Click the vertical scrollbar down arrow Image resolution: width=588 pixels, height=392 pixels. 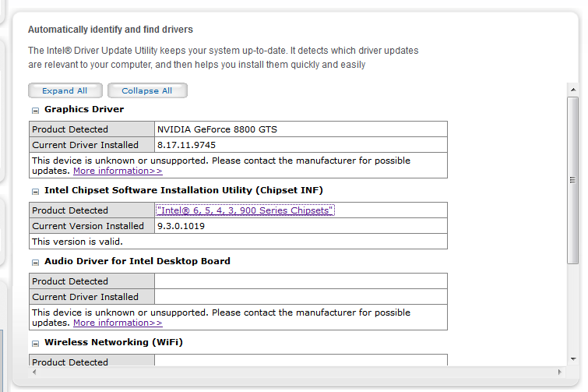(x=573, y=359)
